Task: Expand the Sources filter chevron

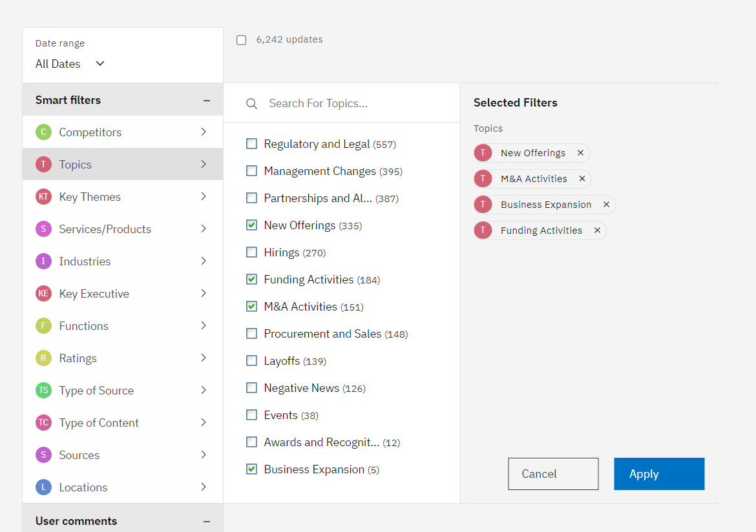Action: 204,455
